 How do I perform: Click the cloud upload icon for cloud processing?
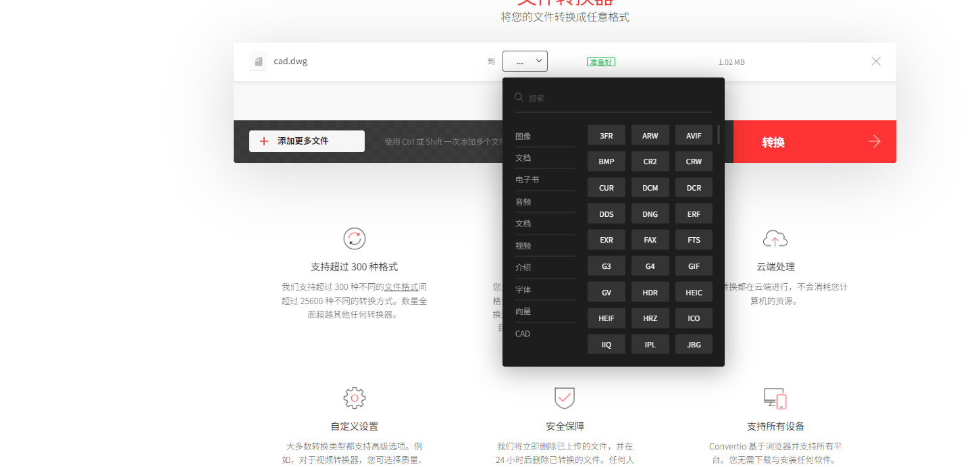[775, 239]
